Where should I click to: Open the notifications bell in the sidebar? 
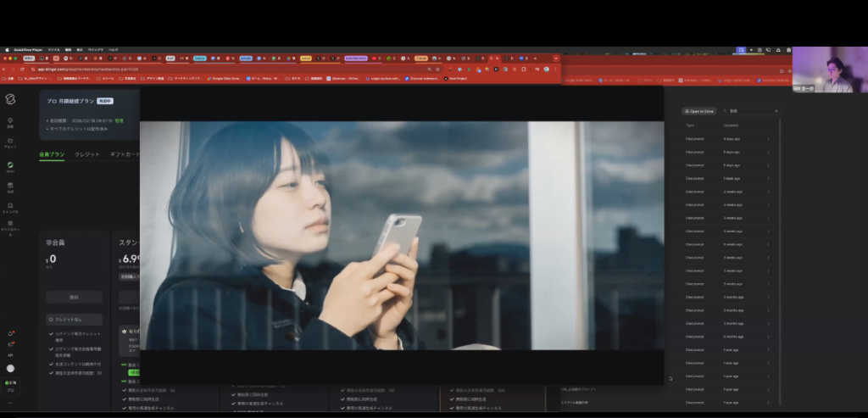tap(10, 333)
